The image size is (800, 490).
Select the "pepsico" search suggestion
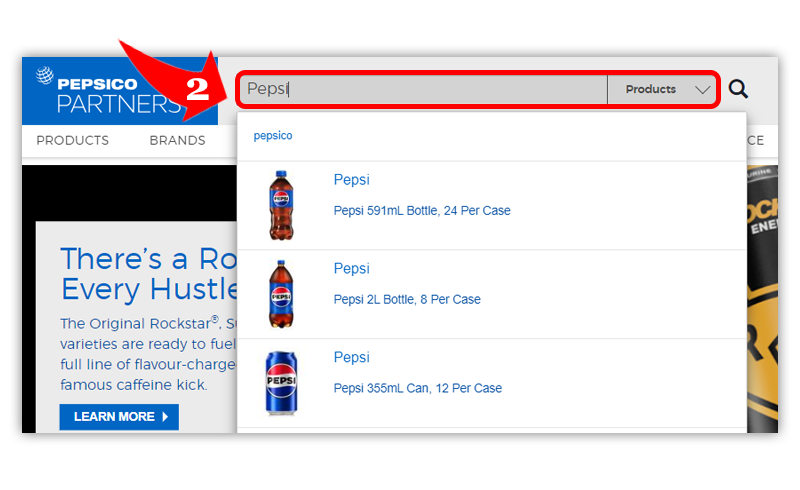coord(273,136)
